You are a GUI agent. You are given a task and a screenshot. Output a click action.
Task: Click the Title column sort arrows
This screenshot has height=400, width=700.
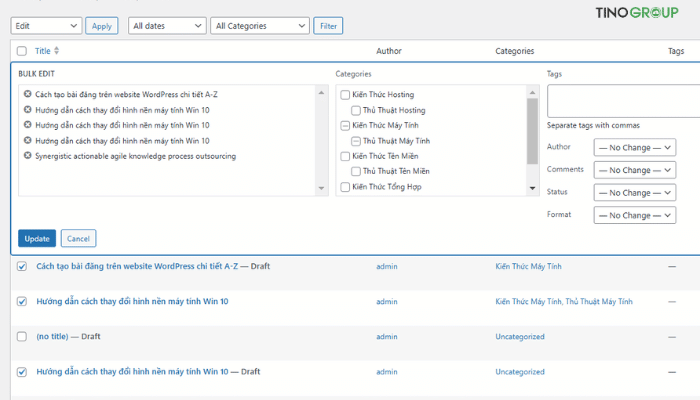pos(57,51)
